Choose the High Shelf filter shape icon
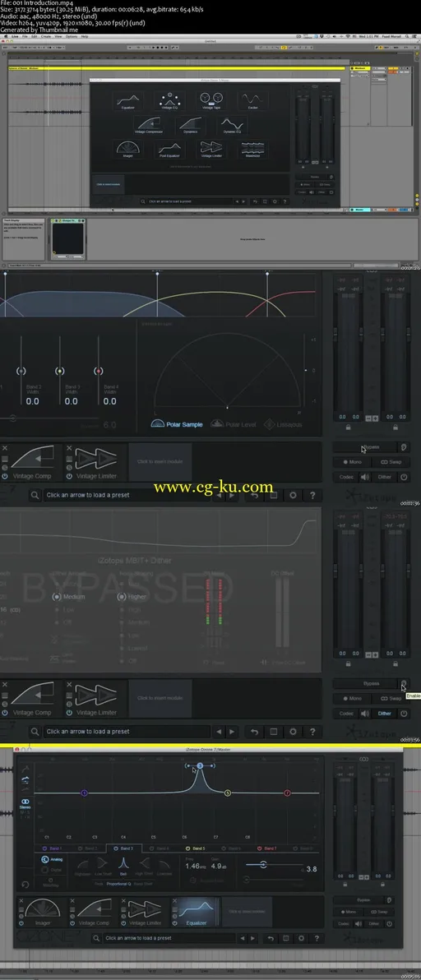421x980 pixels. [x=144, y=867]
